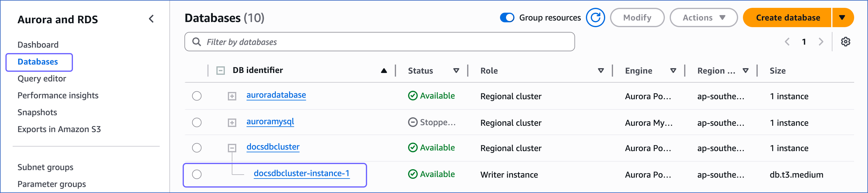868x193 pixels.
Task: Click docsdbcluster-instance-1 Available status icon
Action: [x=413, y=174]
